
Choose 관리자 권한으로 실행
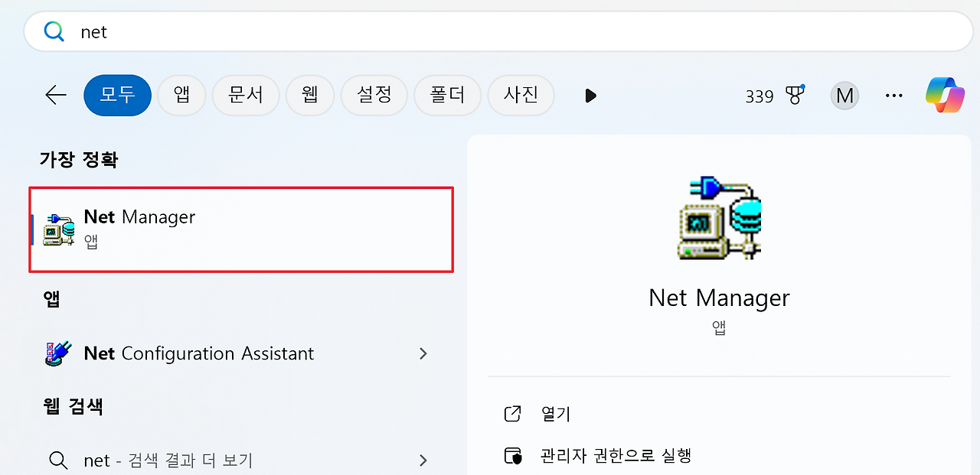616,456
